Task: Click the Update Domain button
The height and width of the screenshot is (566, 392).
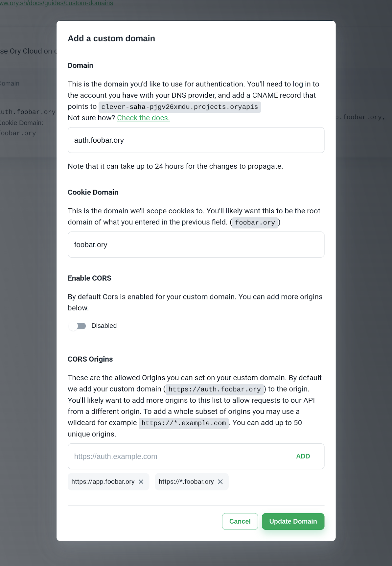Action: coord(293,521)
